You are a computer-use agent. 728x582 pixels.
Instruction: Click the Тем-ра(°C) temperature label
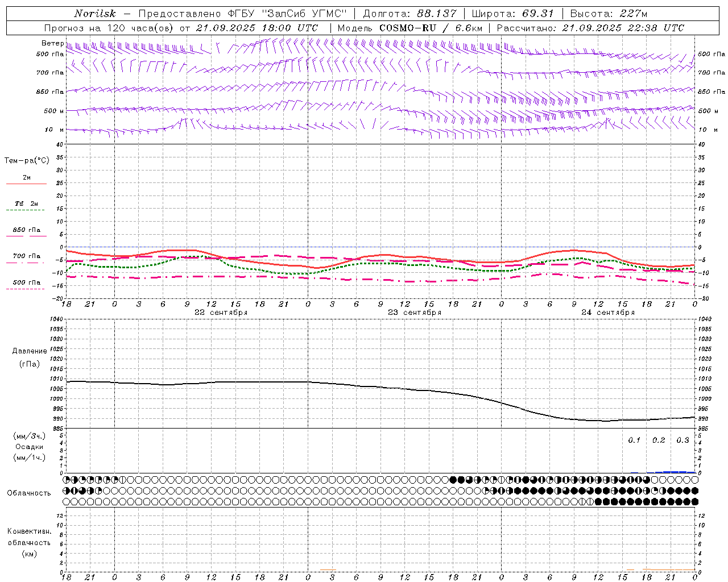point(27,161)
